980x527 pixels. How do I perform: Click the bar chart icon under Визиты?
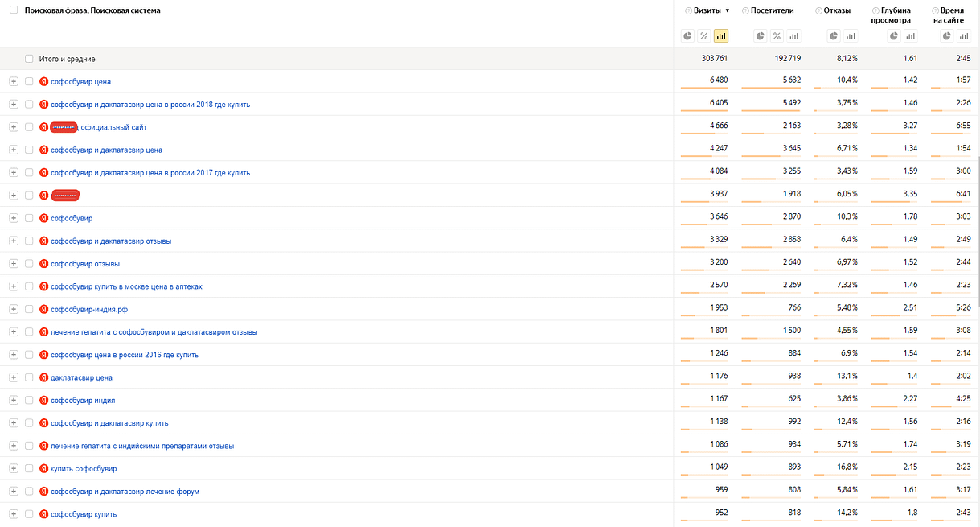tap(721, 35)
